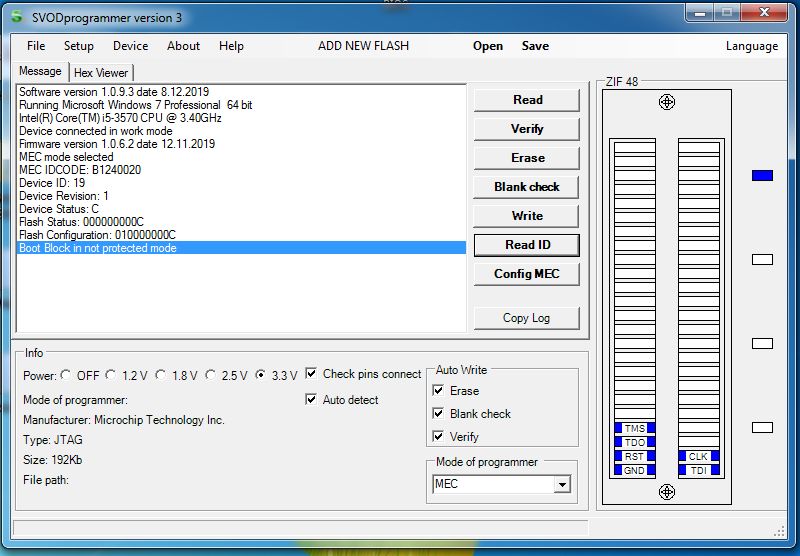Click the bottom crosshair icon on ZIF 48 socket
This screenshot has width=800, height=556.
pos(666,492)
